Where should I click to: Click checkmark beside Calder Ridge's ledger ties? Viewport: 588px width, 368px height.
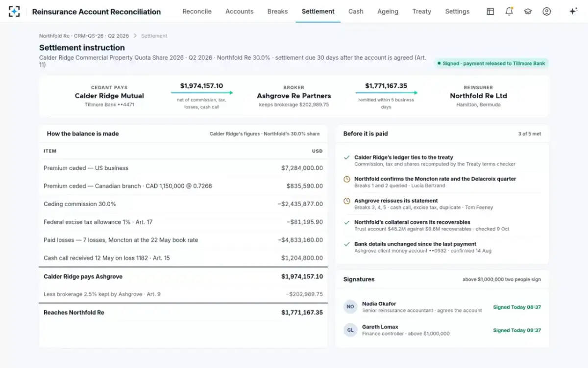(x=347, y=158)
